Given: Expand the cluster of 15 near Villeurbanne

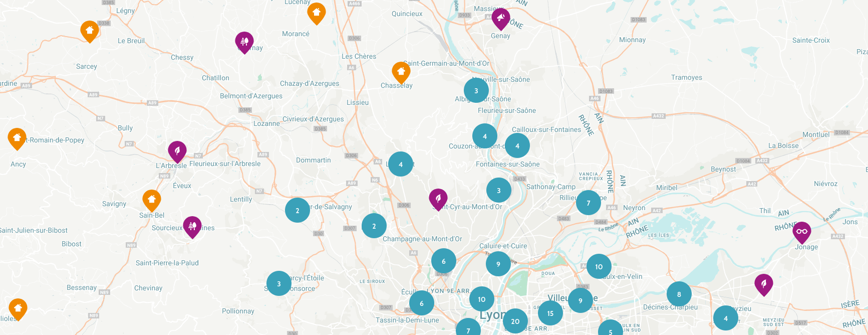Looking at the screenshot, I should click(x=550, y=313).
